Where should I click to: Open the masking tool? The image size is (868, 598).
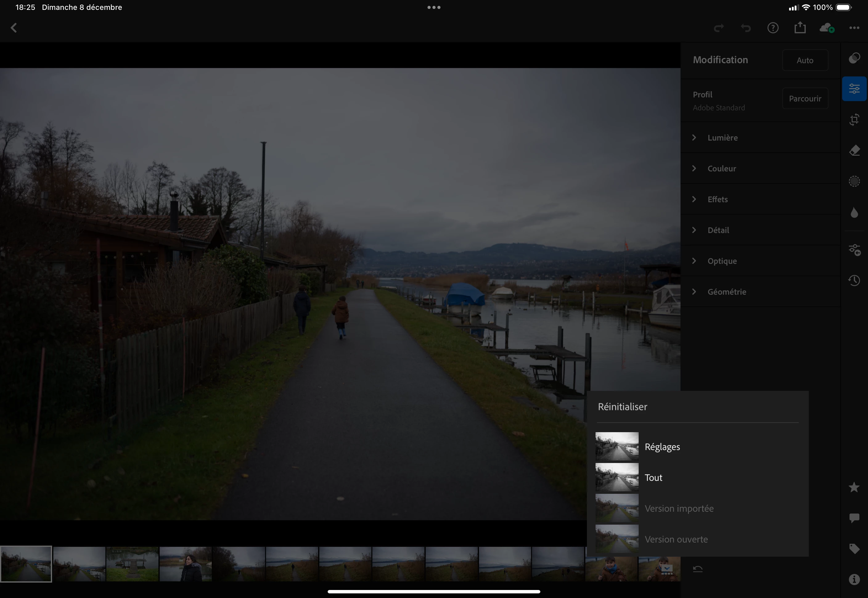pyautogui.click(x=854, y=181)
